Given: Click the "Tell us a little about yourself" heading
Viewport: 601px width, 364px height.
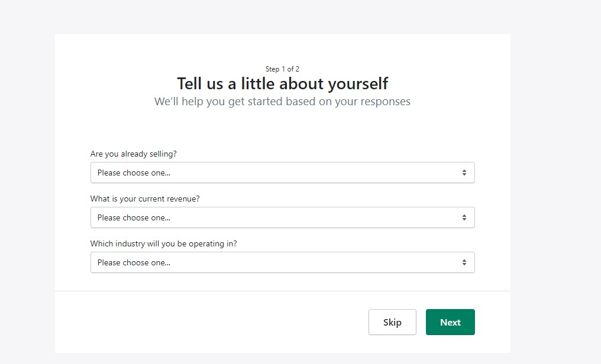Looking at the screenshot, I should click(282, 83).
